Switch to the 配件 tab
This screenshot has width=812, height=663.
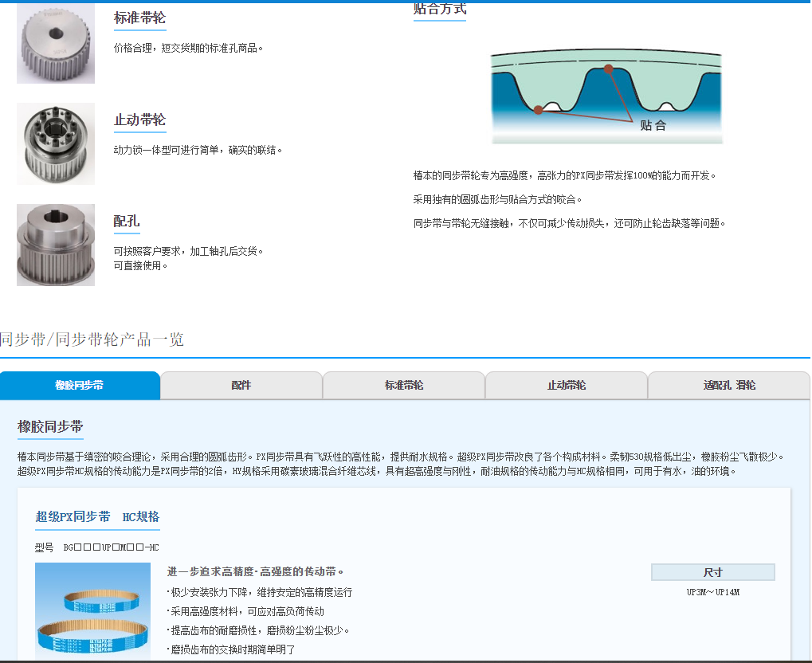click(x=241, y=385)
